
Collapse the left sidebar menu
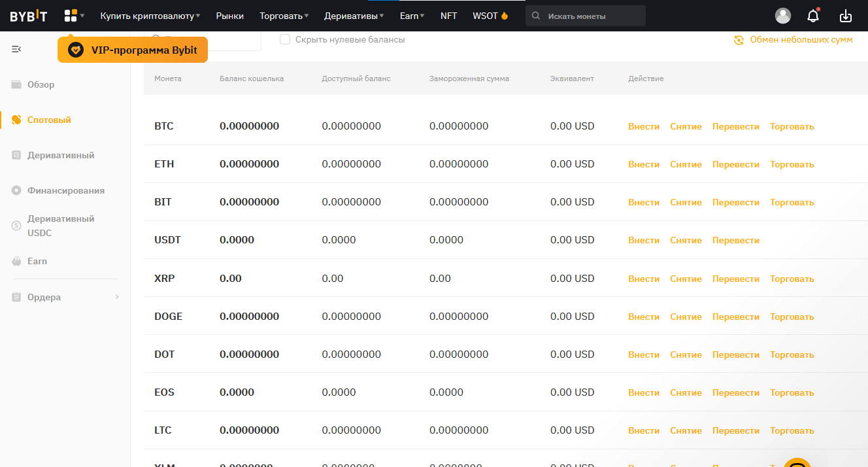pos(16,49)
